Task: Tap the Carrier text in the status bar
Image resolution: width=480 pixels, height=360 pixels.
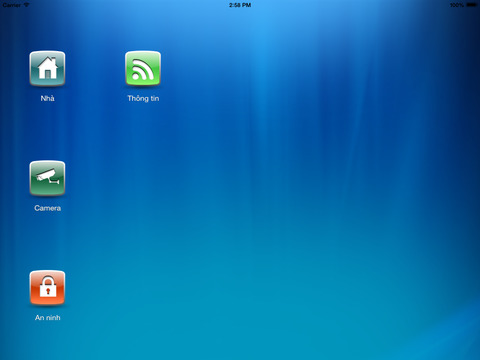Action: [12, 5]
